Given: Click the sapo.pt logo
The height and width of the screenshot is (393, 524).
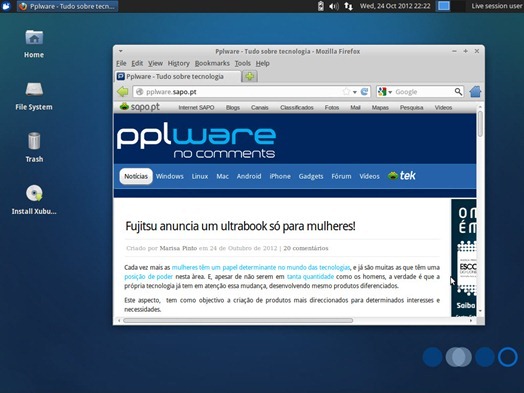Looking at the screenshot, I should (x=140, y=107).
